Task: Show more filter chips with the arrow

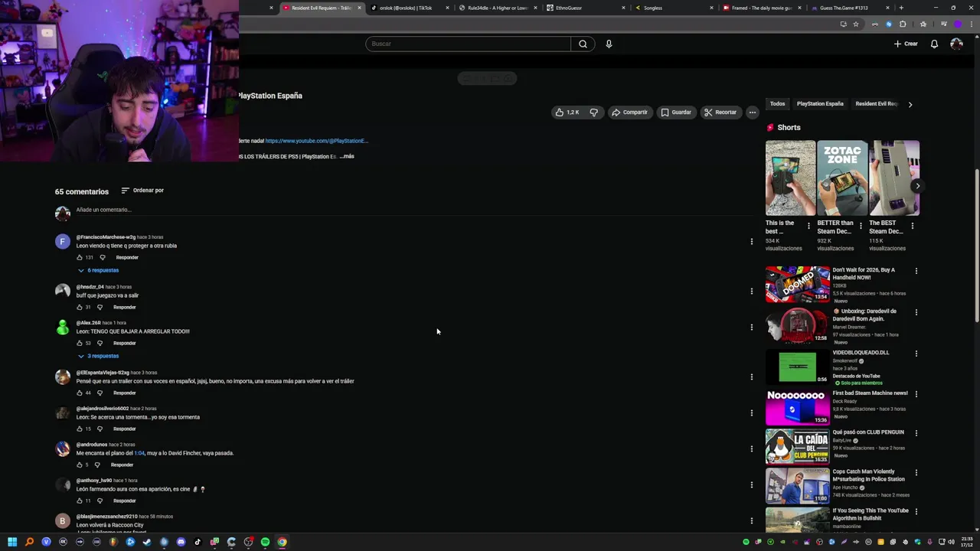Action: [x=910, y=104]
